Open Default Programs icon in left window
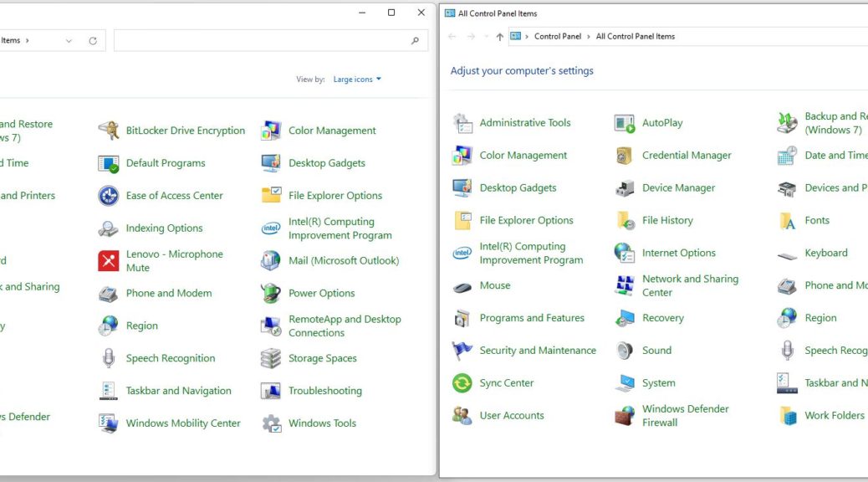The width and height of the screenshot is (868, 482). coord(109,163)
